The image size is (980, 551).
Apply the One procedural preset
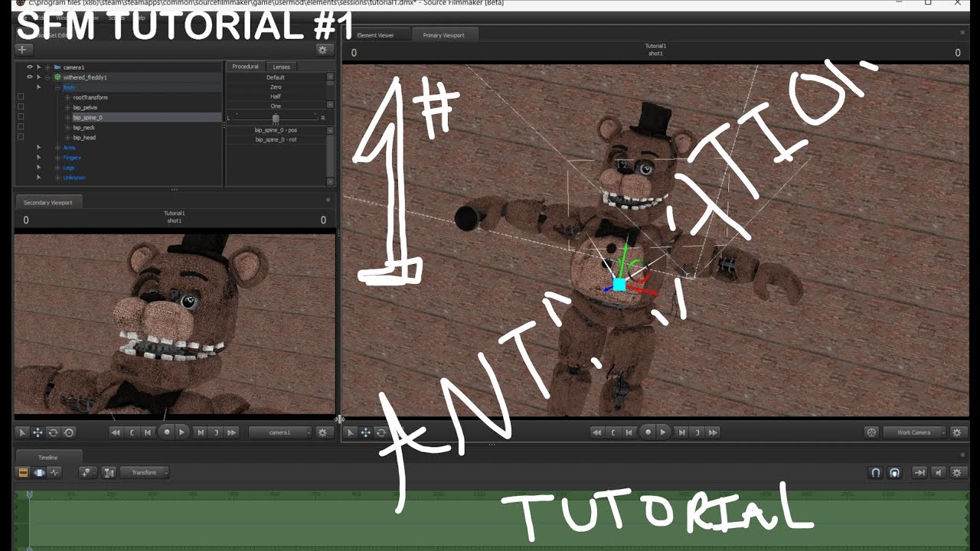(276, 106)
